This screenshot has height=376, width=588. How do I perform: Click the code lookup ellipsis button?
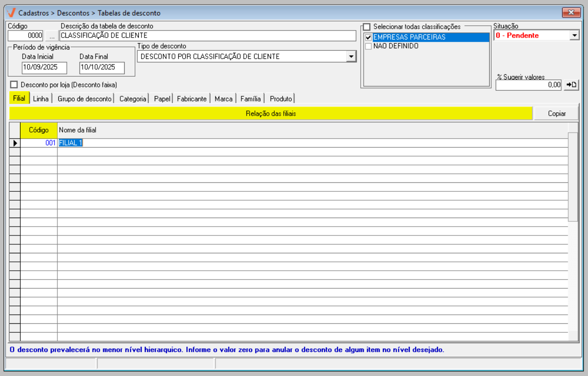coord(52,36)
